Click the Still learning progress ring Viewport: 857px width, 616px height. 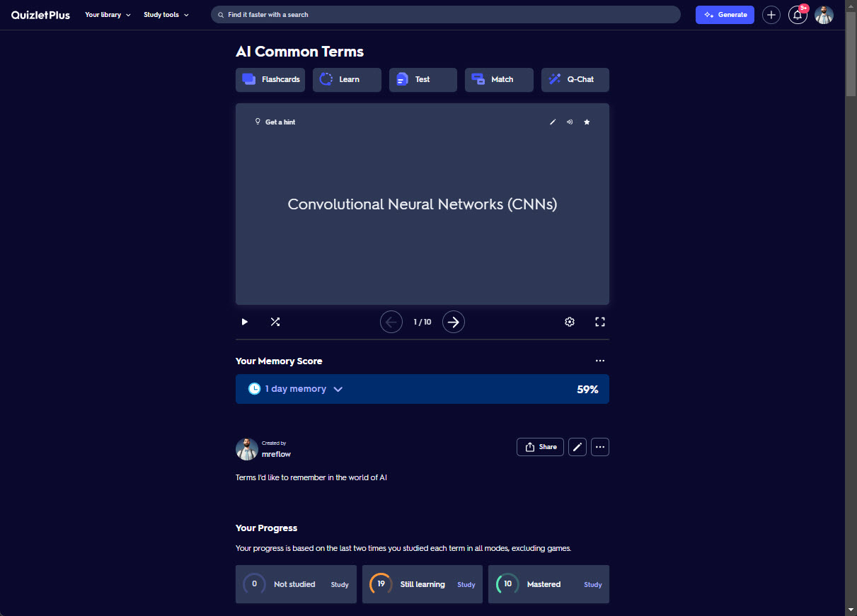pos(381,584)
